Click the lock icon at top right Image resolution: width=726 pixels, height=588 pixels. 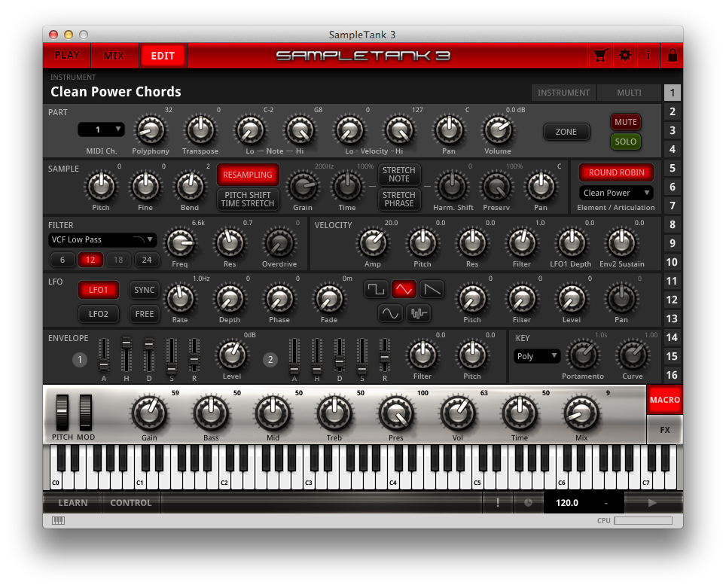[673, 55]
